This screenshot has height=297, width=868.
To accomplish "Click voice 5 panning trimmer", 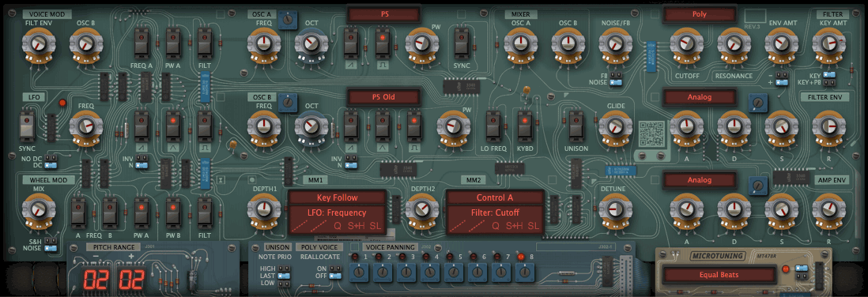I will (453, 272).
